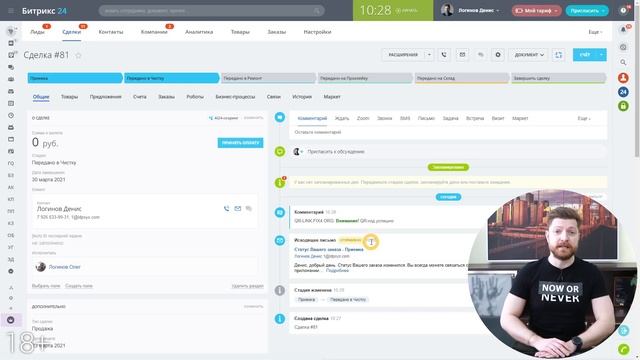Click the chat bubbles icon in the deal toolbar
The width and height of the screenshot is (640, 360).
pos(480,55)
